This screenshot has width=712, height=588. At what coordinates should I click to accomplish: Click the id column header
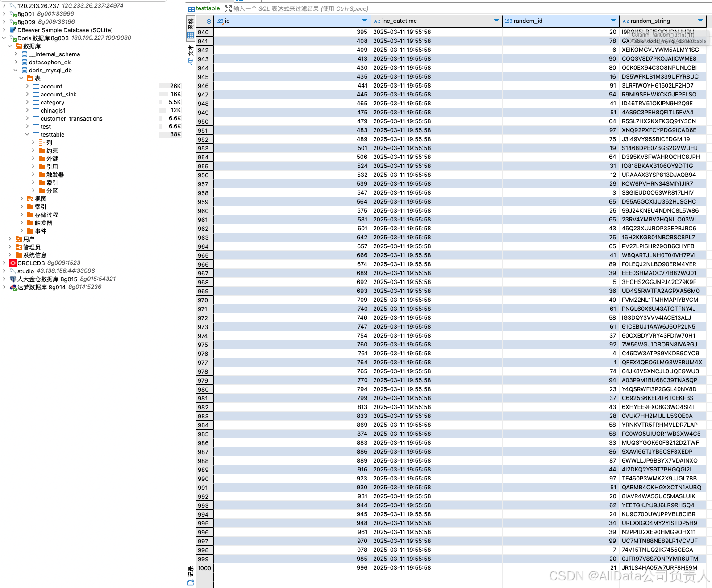(x=292, y=21)
